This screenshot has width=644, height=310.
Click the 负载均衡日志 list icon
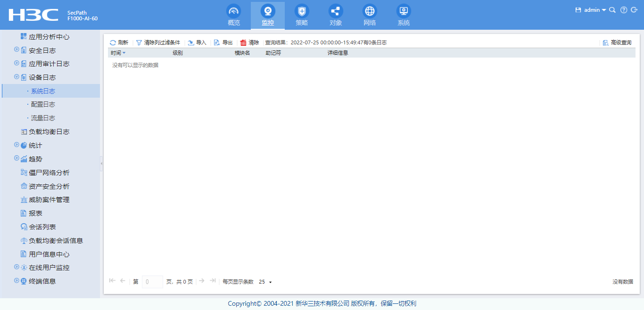(x=24, y=132)
